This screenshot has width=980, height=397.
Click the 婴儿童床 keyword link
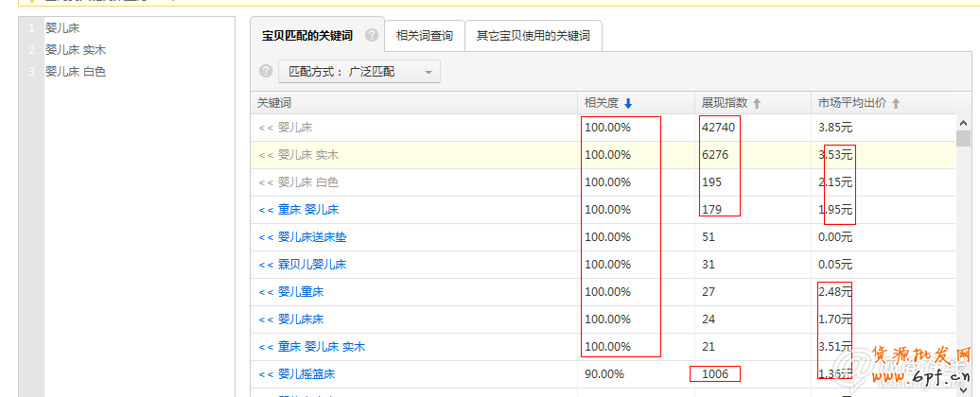301,292
